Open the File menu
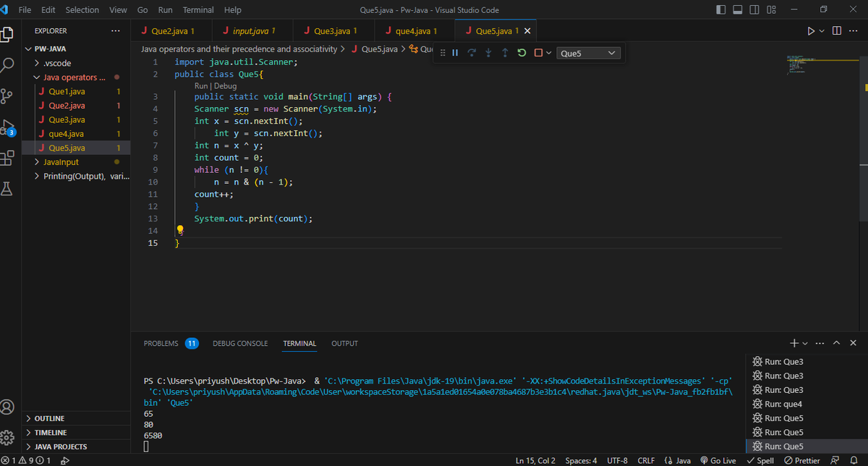 [x=25, y=10]
